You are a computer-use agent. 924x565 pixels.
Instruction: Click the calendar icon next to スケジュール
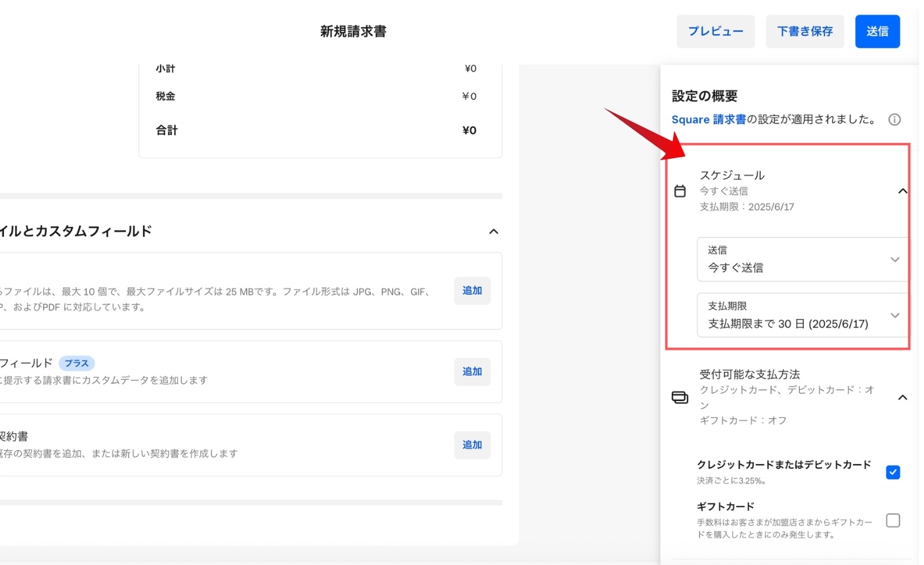(680, 191)
